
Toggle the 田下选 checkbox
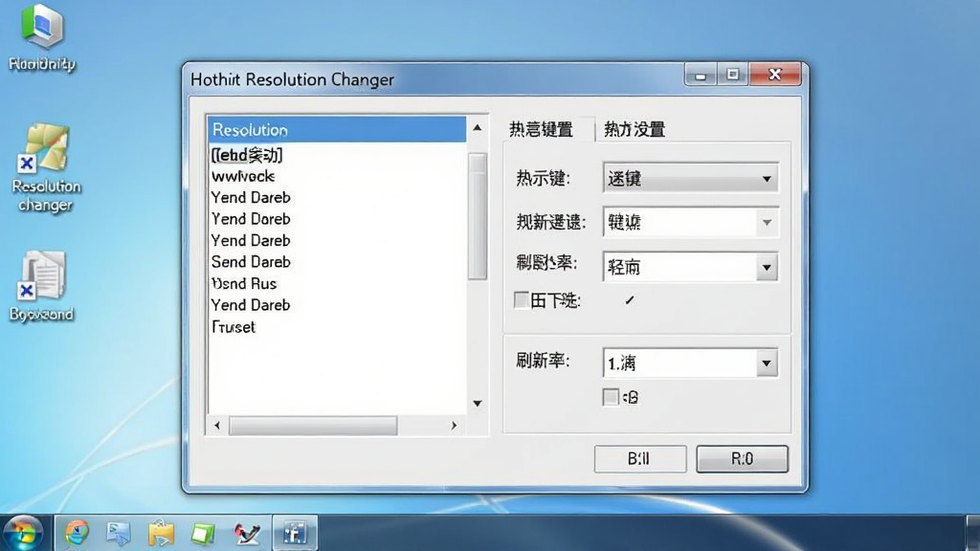(x=522, y=300)
